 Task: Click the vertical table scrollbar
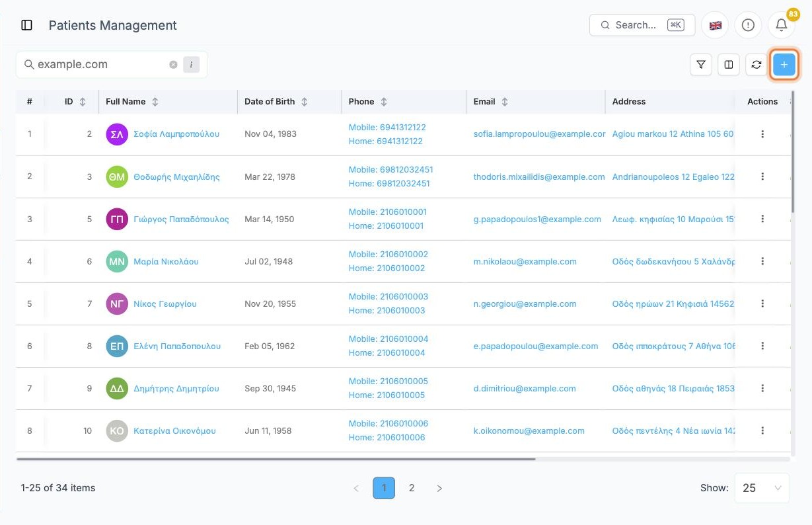[x=792, y=152]
